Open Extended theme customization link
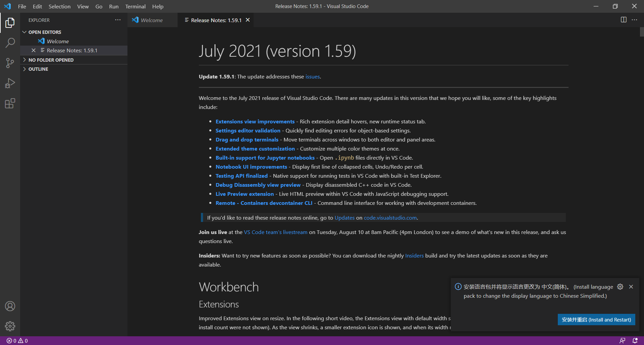 (255, 149)
